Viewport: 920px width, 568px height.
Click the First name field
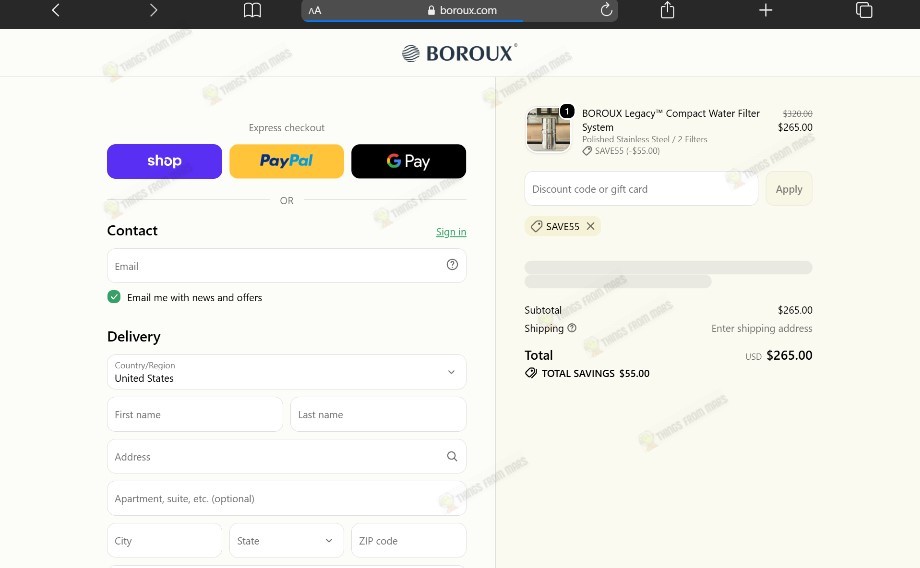195,414
